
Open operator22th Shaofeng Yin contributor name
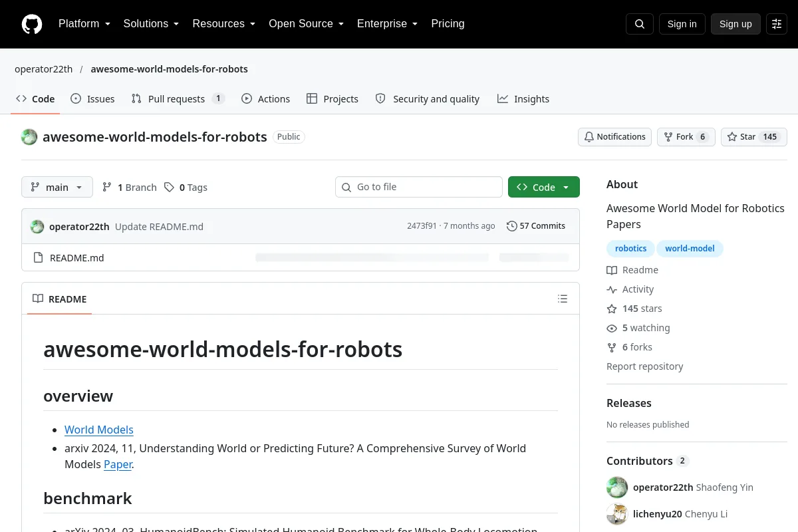(693, 487)
